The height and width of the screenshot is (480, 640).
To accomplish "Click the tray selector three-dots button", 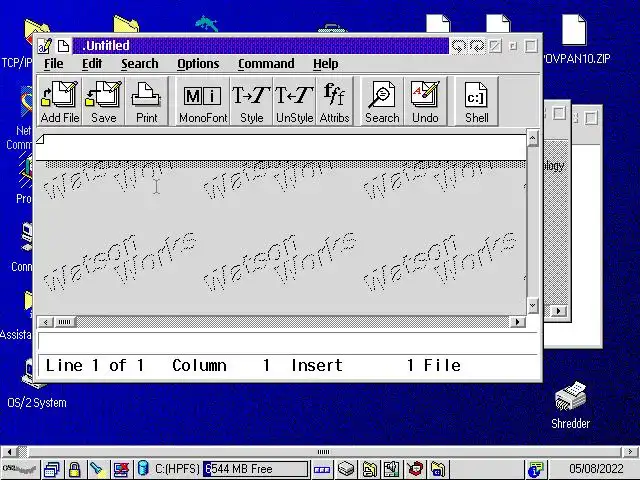I will click(322, 469).
